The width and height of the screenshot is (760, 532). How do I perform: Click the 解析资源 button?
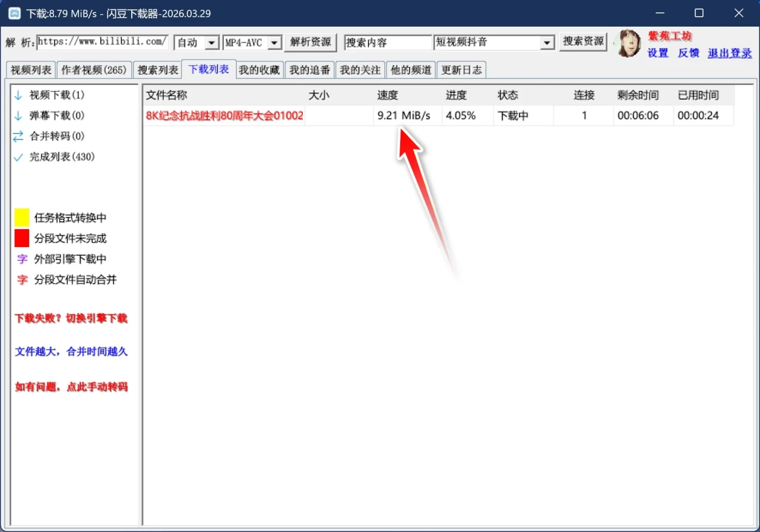311,42
